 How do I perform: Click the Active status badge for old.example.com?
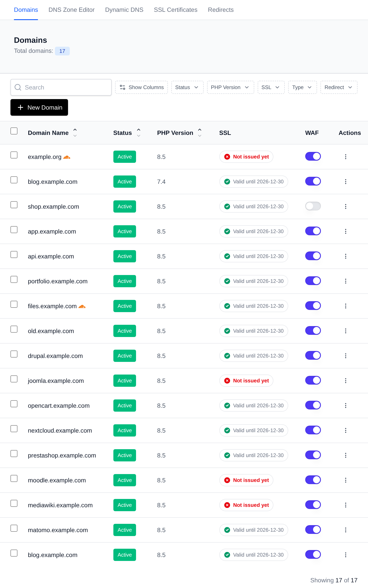tap(125, 331)
